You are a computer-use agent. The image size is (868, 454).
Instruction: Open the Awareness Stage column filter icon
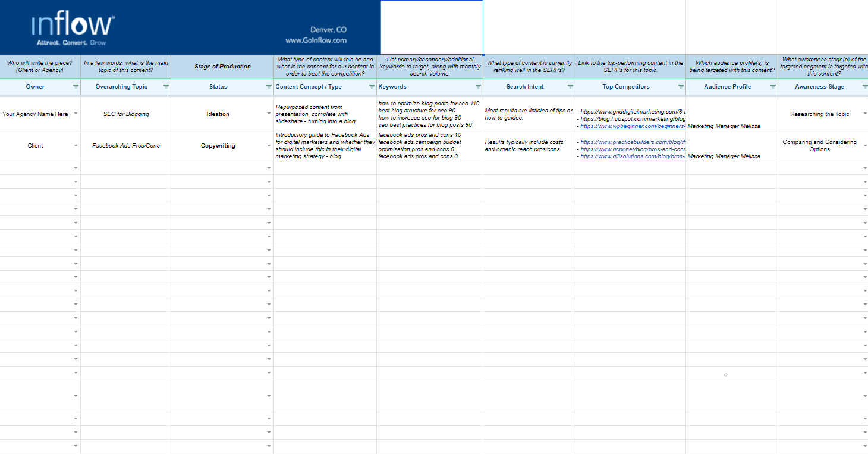[x=864, y=87]
